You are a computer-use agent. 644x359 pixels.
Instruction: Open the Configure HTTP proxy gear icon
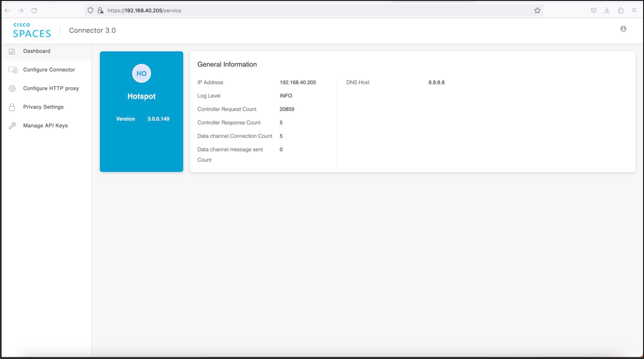tap(12, 88)
